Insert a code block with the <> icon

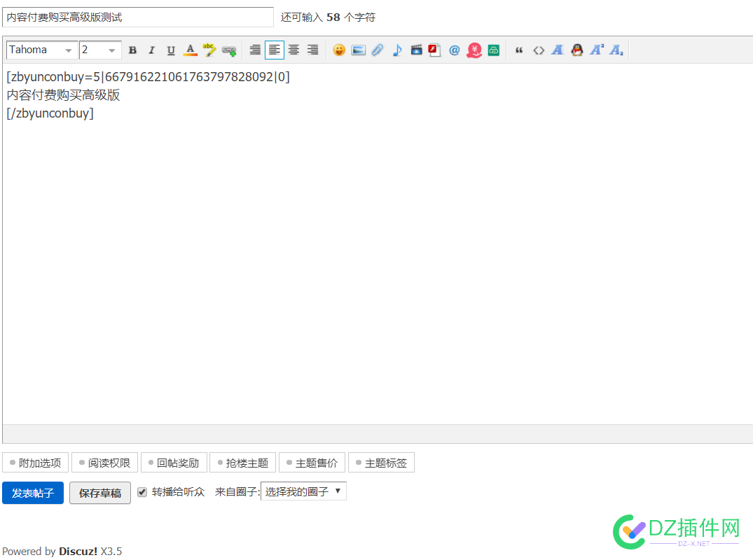pyautogui.click(x=539, y=50)
